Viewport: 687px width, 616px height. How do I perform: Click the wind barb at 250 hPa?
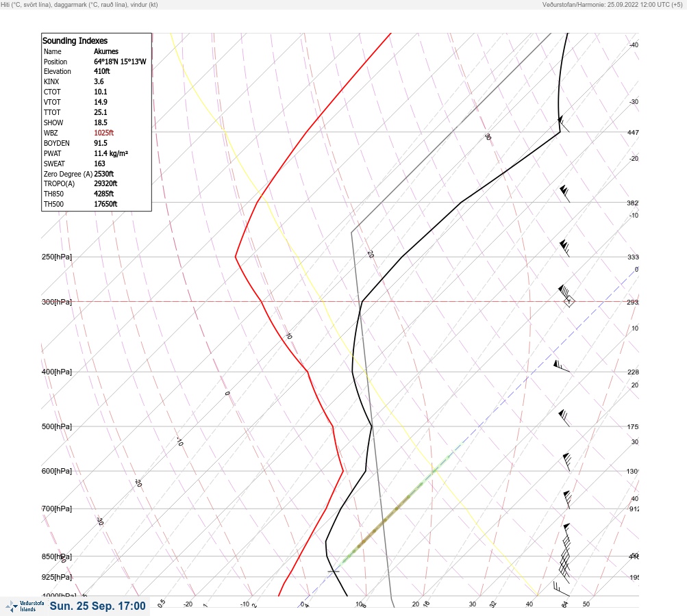point(564,248)
